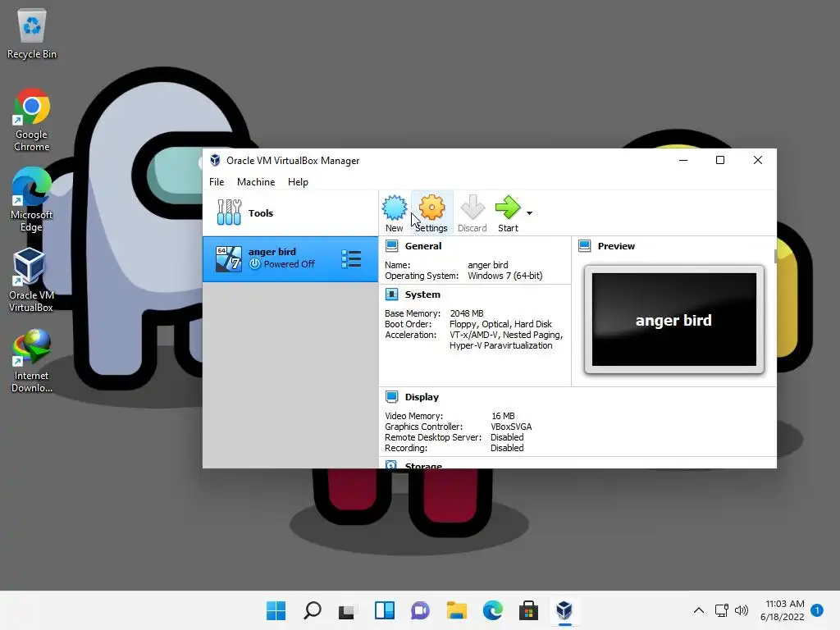Open Widgets on taskbar
The height and width of the screenshot is (630, 840).
pyautogui.click(x=384, y=610)
